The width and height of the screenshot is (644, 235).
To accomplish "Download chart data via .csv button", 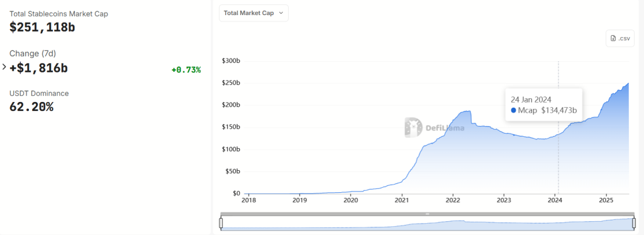I will click(x=619, y=38).
